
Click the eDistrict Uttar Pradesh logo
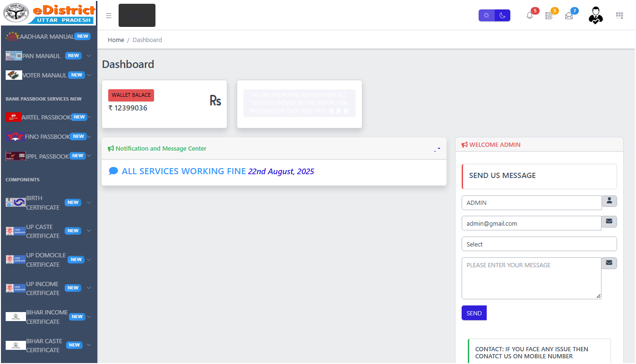point(49,13)
